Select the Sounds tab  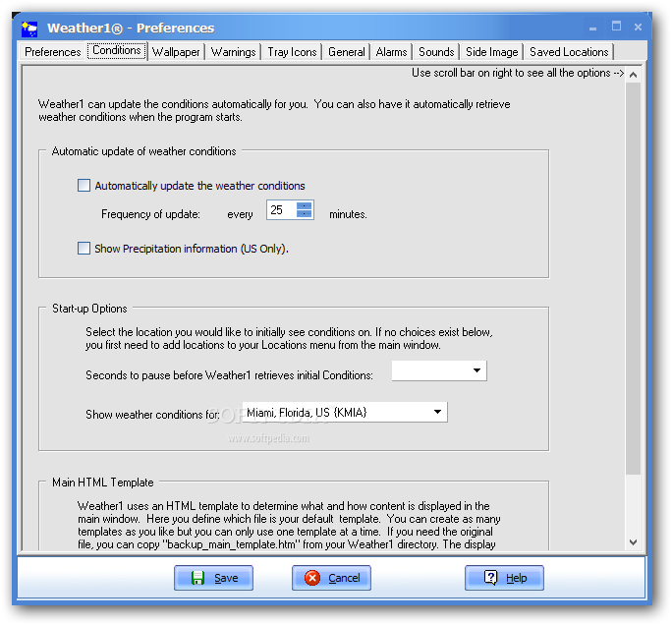(x=436, y=52)
